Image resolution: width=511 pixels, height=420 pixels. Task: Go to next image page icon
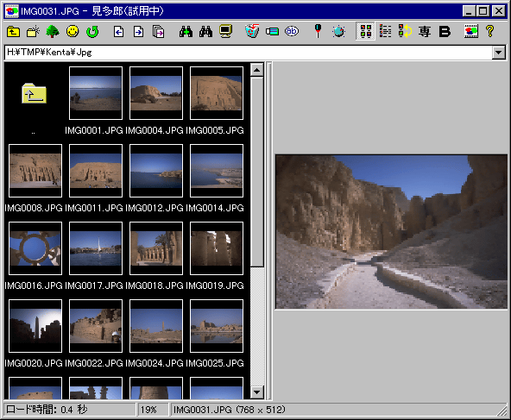point(138,32)
